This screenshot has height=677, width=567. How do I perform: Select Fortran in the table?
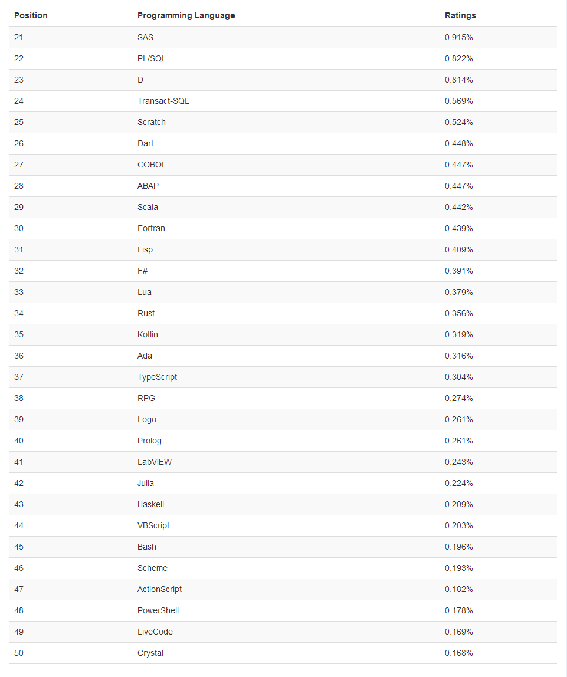pyautogui.click(x=151, y=228)
